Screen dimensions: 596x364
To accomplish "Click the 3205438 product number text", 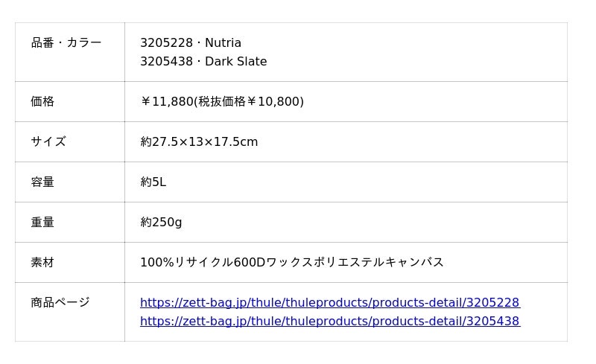I will (165, 62).
